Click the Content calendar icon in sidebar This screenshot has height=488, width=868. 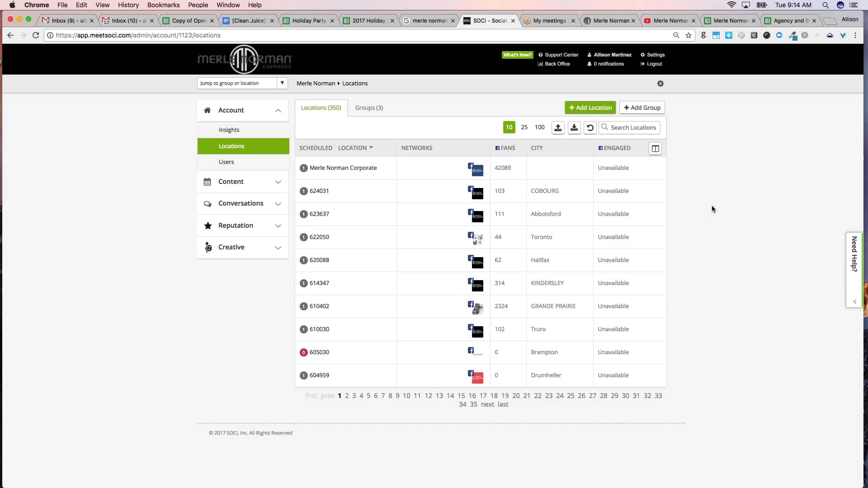point(208,182)
